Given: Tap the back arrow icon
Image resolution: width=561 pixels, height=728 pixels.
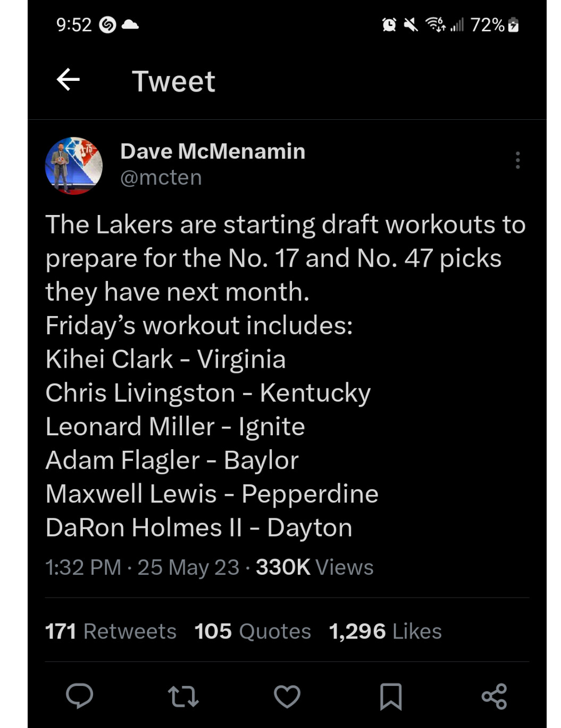Looking at the screenshot, I should [x=68, y=80].
